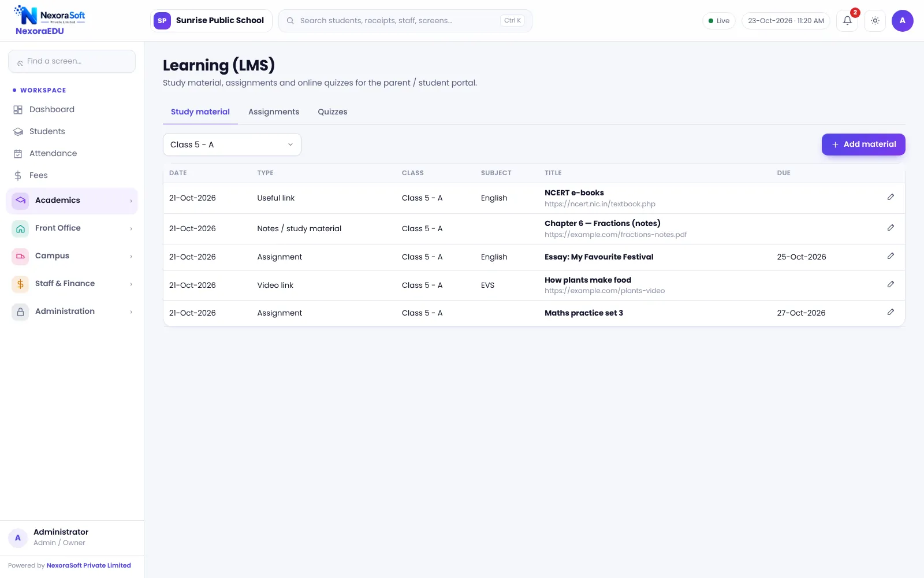Click the DUE column header

(x=784, y=173)
